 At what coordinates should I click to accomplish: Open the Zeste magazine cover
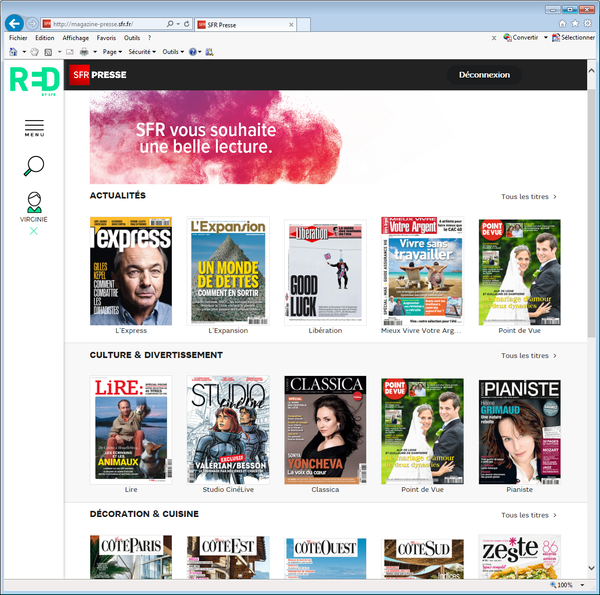click(520, 557)
